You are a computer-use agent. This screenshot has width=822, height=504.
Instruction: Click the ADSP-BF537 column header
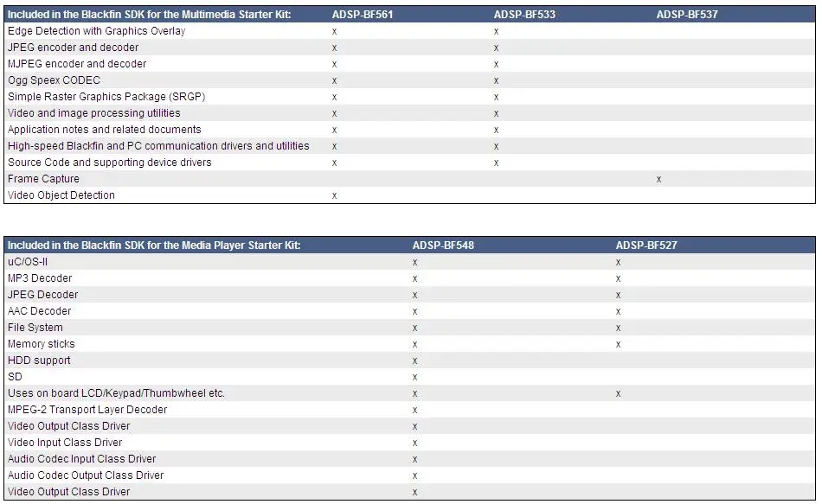[x=687, y=15]
